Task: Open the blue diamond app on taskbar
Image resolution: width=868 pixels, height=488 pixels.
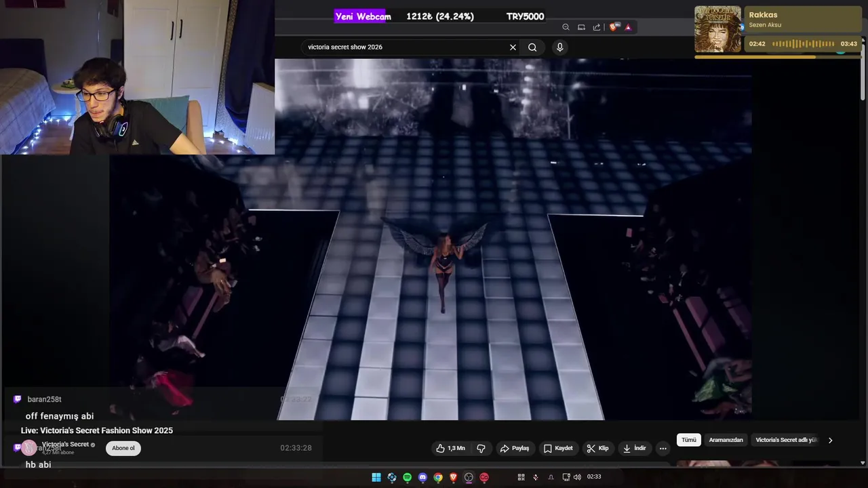Action: [392, 477]
